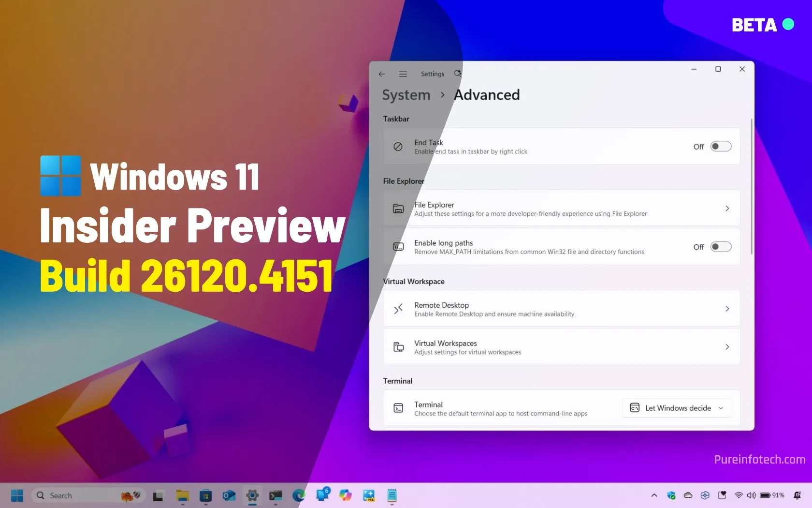The height and width of the screenshot is (508, 812).
Task: Click the Terminal section heading
Action: point(398,381)
